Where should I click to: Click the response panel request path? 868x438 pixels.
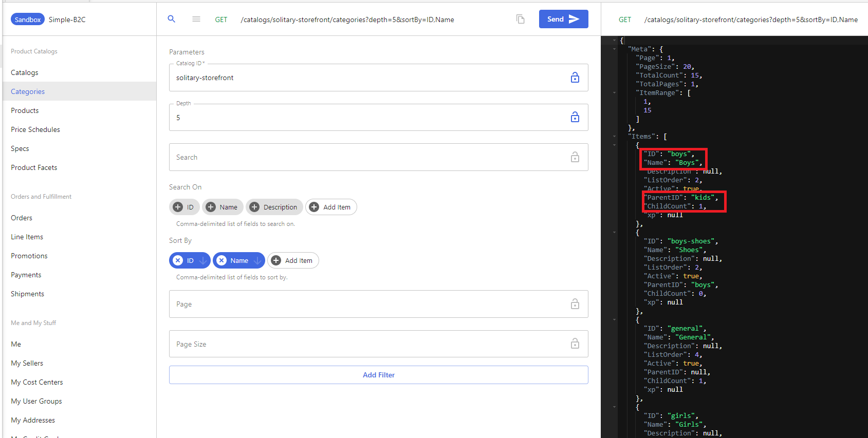751,20
